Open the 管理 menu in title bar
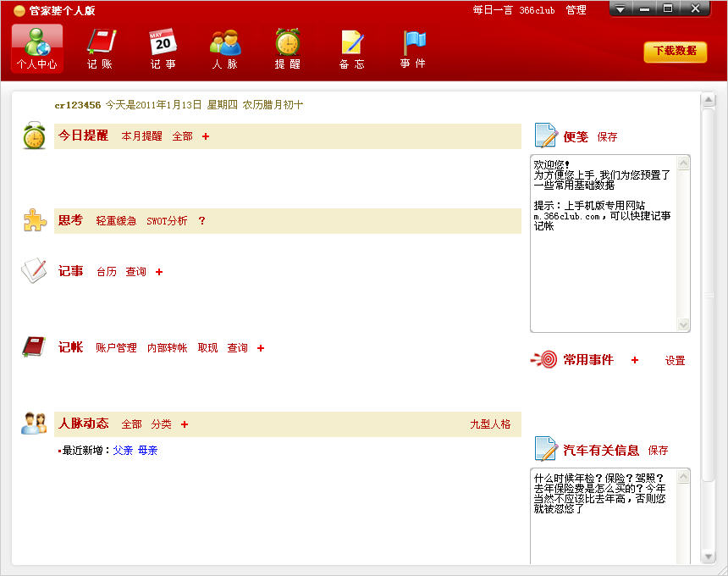This screenshot has height=576, width=728. [576, 10]
